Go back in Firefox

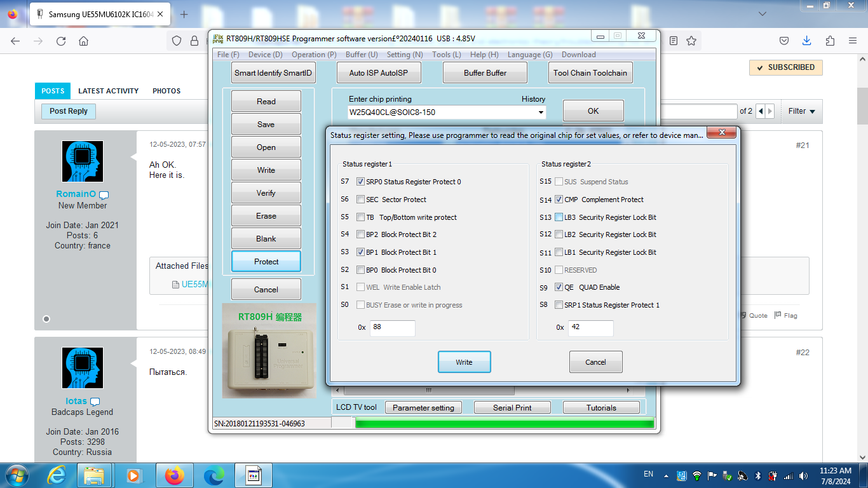(15, 41)
